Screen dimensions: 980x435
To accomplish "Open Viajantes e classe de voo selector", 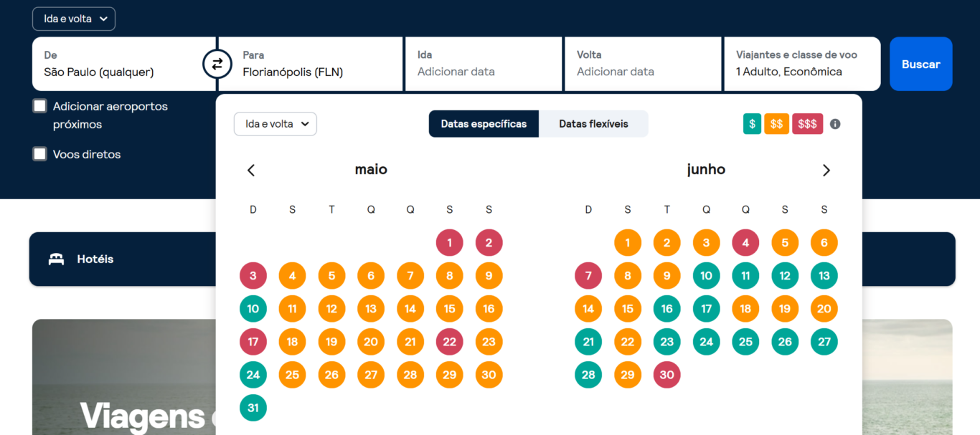I will point(802,64).
